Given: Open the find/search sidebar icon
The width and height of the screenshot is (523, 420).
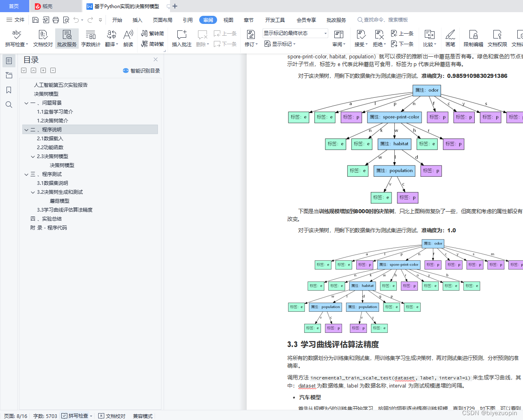Looking at the screenshot, I should (x=9, y=105).
